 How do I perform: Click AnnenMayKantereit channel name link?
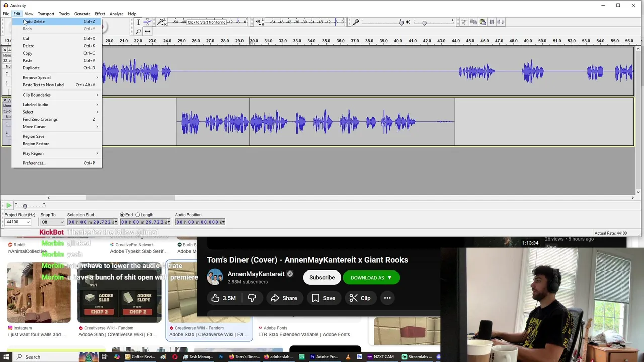point(256,274)
